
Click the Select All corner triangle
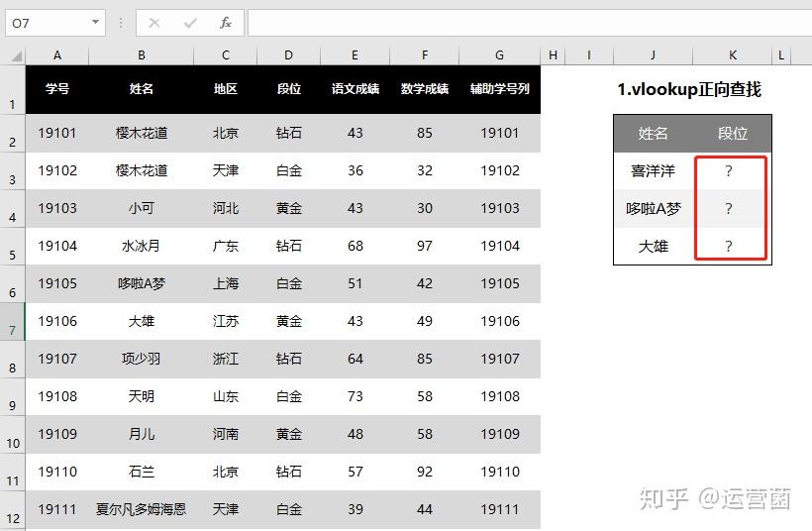click(x=17, y=55)
